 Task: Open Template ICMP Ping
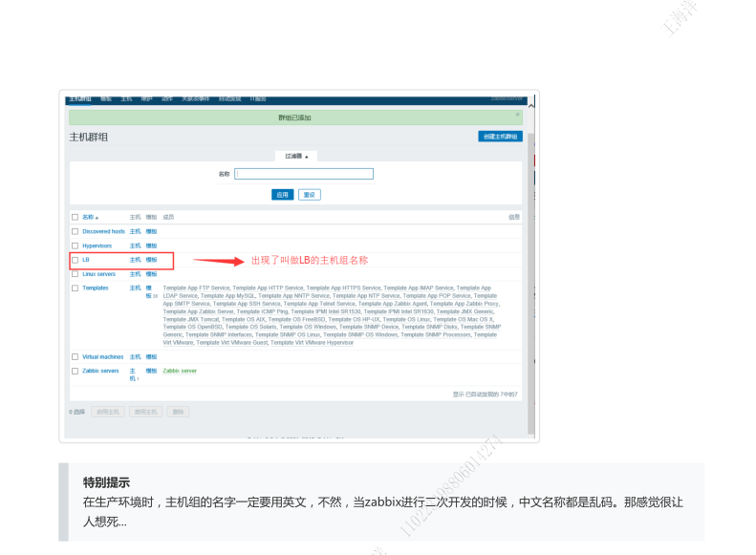point(262,311)
